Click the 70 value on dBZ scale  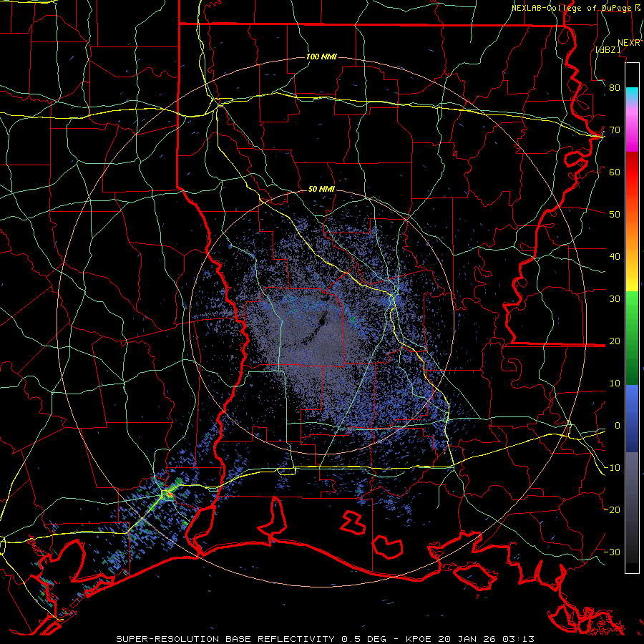pyautogui.click(x=615, y=130)
